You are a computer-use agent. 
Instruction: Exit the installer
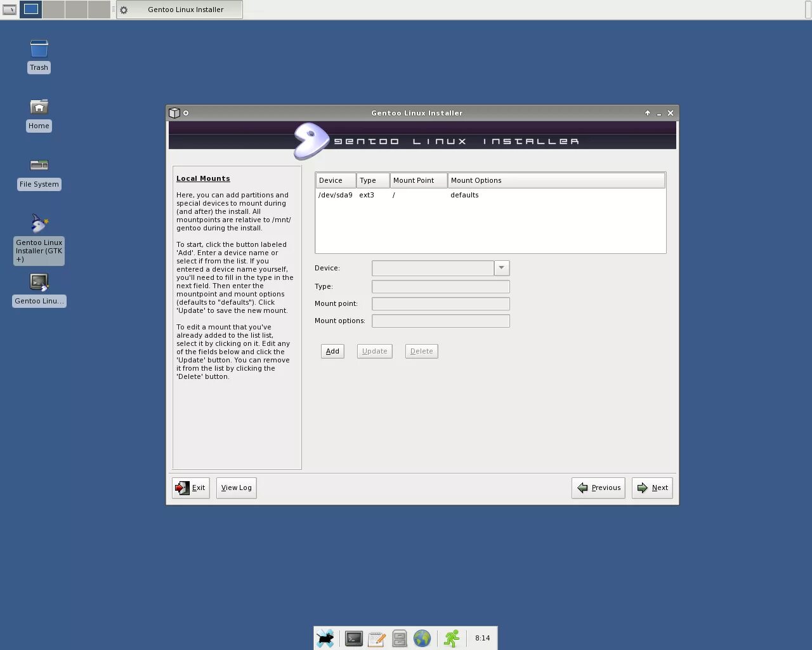(x=191, y=487)
